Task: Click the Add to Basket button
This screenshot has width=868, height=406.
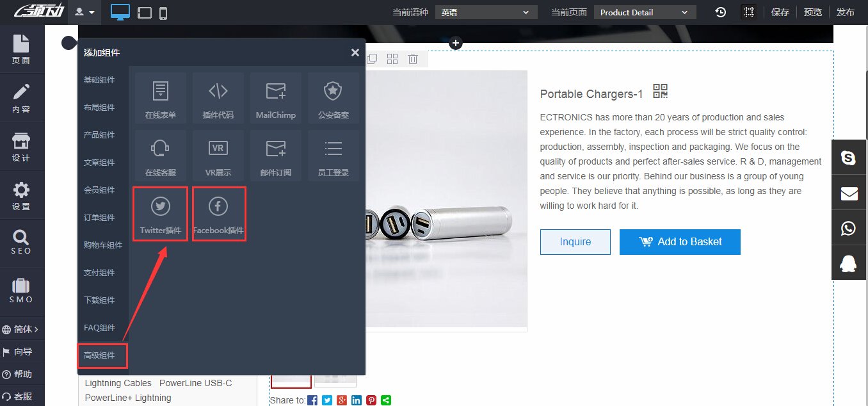Action: point(680,242)
